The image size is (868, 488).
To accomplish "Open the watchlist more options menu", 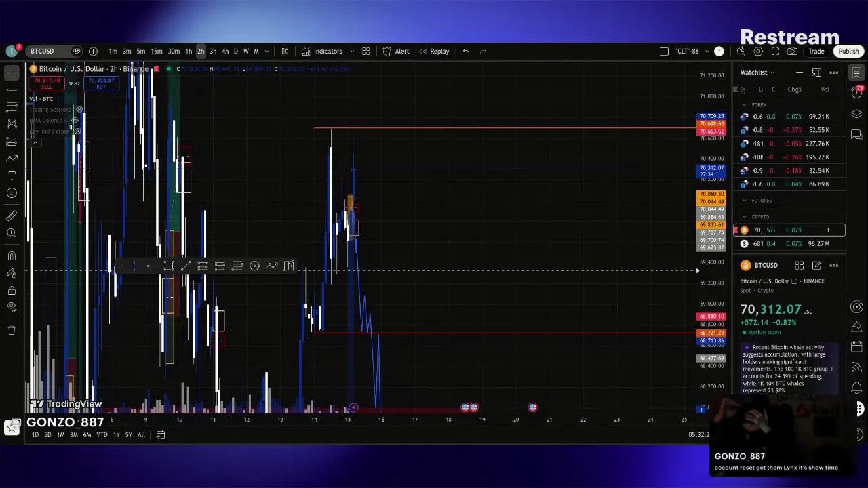I will pyautogui.click(x=834, y=73).
